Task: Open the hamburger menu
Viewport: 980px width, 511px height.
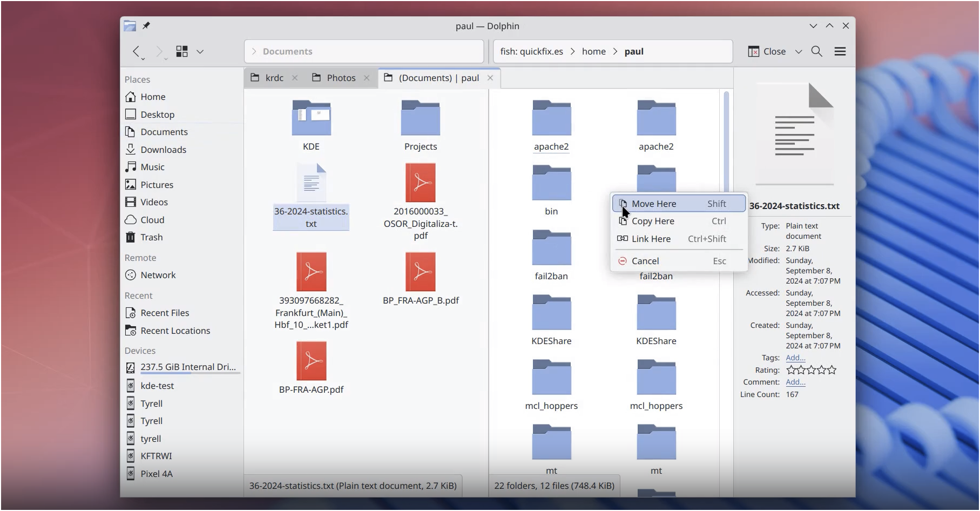Action: pos(840,51)
